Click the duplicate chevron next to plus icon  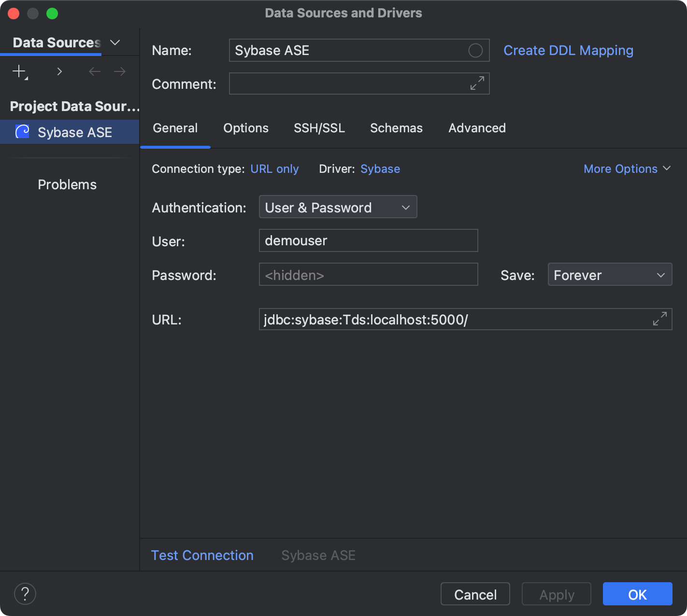tap(59, 71)
